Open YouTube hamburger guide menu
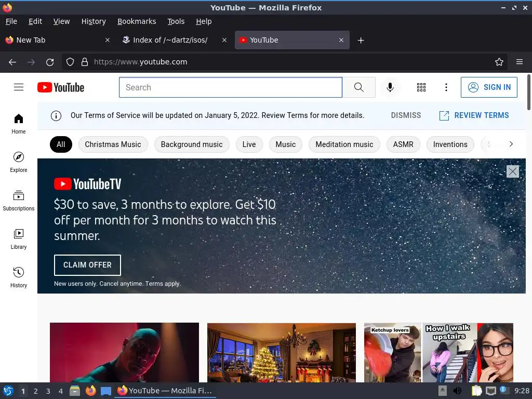Viewport: 532px width, 399px height. (x=19, y=87)
